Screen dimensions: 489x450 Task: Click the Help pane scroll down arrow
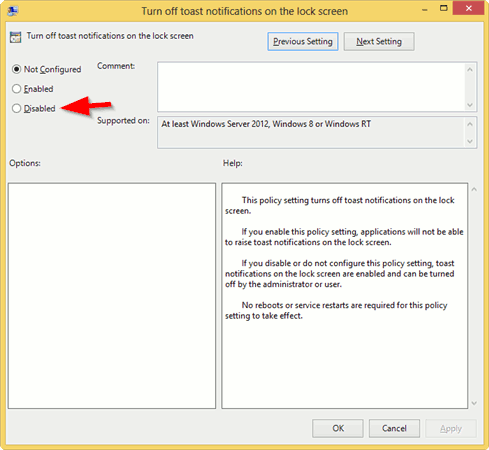click(x=474, y=403)
